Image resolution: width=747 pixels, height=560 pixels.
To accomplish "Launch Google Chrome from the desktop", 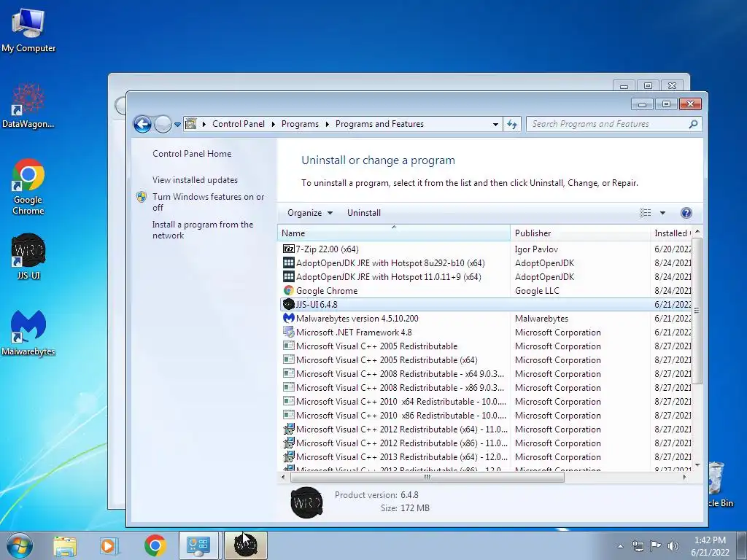I will 28,187.
